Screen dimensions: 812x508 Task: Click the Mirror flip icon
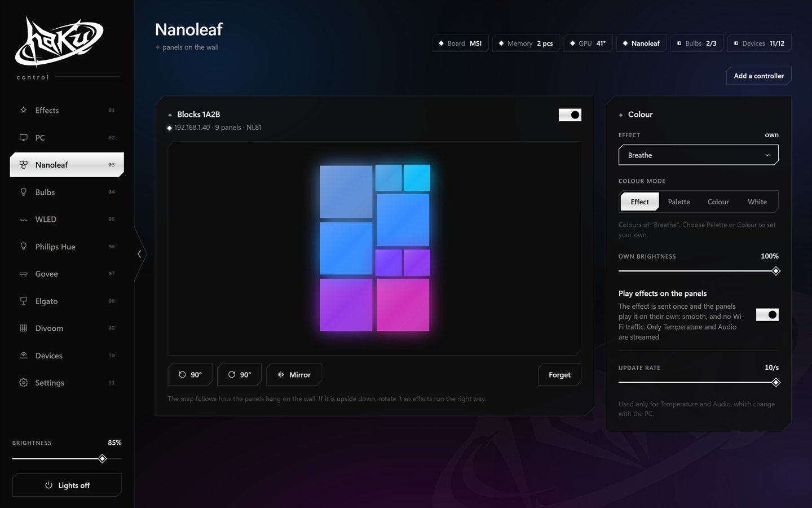(x=281, y=375)
